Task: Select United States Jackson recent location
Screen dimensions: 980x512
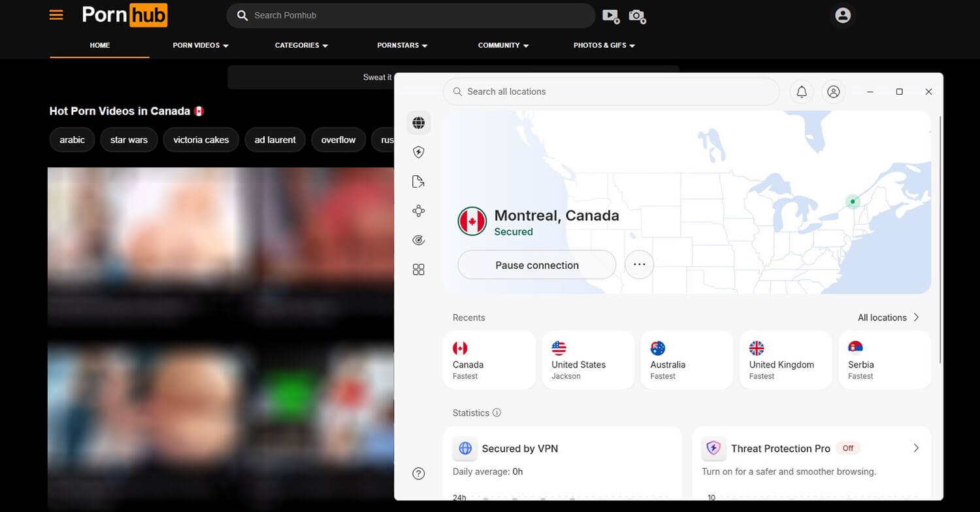Action: 588,360
